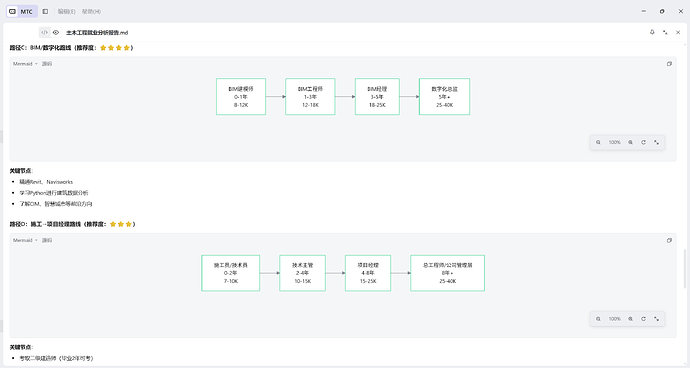Open the 编辑(E) menu
This screenshot has width=690, height=368.
pyautogui.click(x=66, y=11)
